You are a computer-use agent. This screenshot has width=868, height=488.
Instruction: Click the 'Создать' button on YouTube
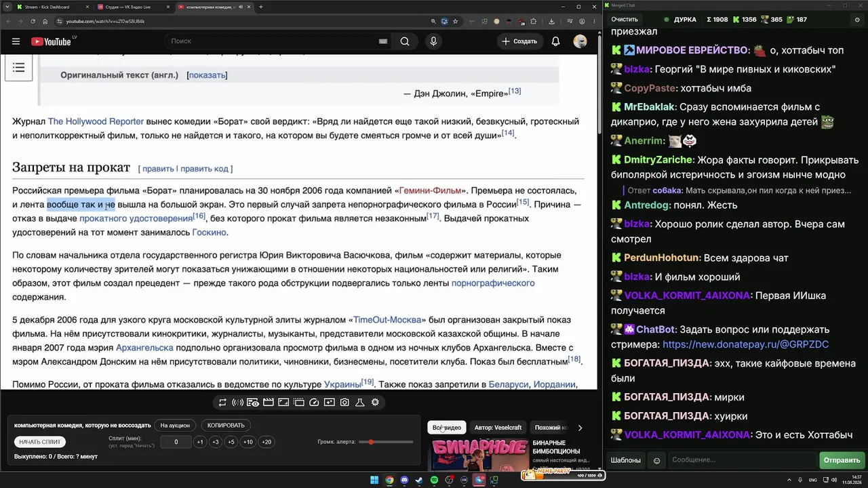(519, 41)
